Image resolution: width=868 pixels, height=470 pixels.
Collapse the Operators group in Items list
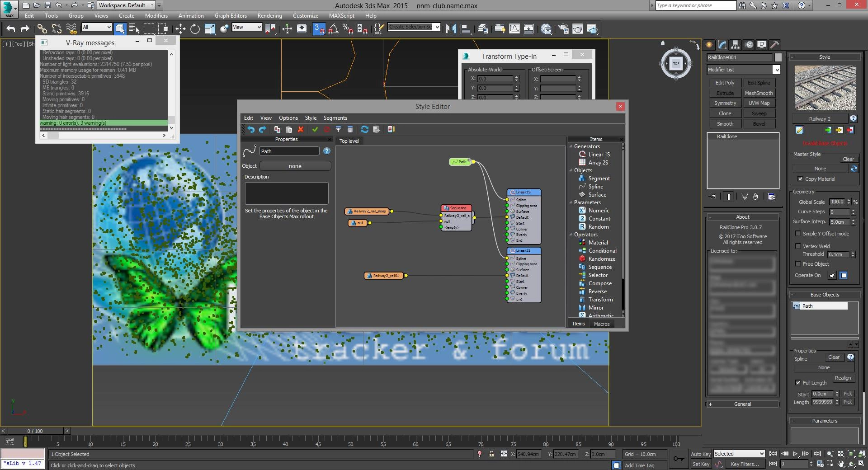pyautogui.click(x=571, y=235)
